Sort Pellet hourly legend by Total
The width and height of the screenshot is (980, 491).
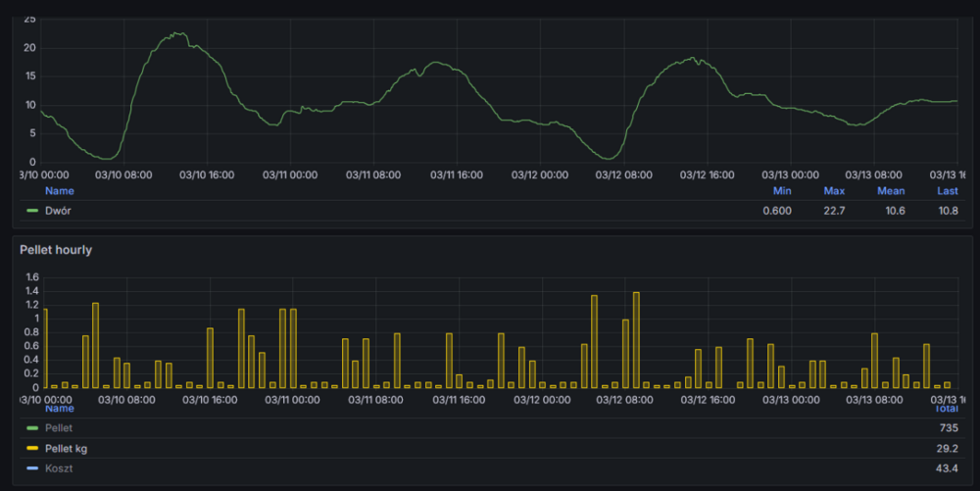click(x=945, y=408)
